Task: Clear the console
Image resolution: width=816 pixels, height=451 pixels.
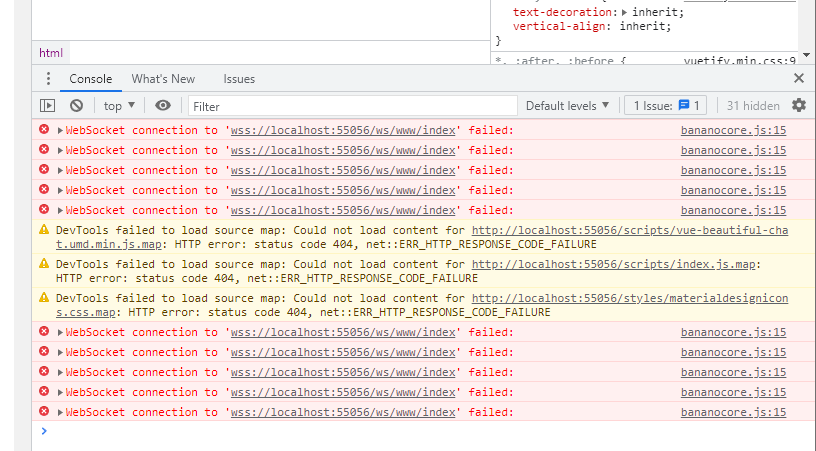Action: [76, 106]
